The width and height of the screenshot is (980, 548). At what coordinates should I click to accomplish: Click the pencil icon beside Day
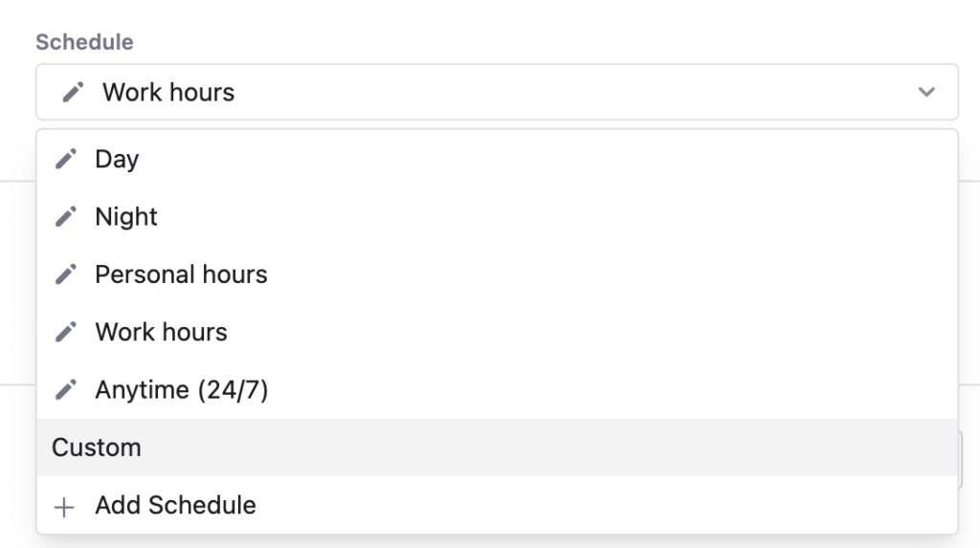65,160
